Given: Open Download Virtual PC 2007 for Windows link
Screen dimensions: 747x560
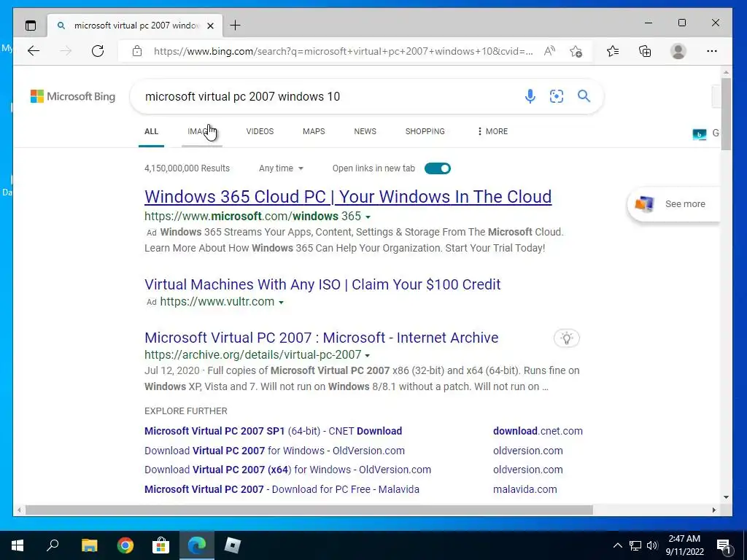Looking at the screenshot, I should [274, 451].
